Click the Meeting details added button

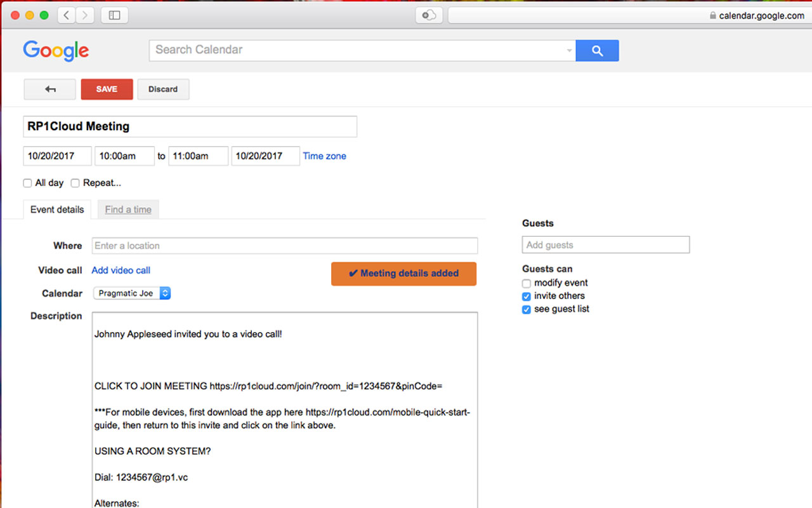tap(403, 273)
